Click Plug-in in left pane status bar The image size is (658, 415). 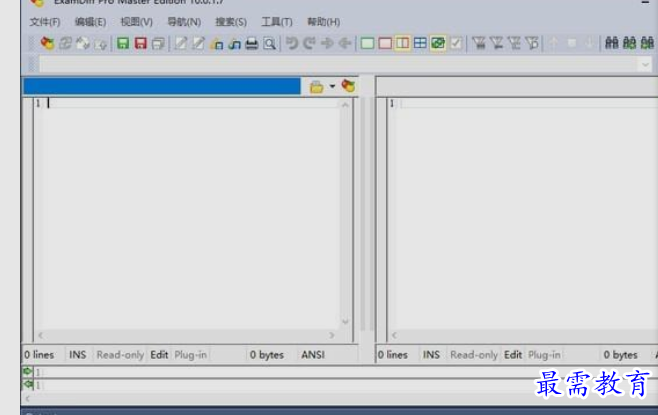coord(191,355)
